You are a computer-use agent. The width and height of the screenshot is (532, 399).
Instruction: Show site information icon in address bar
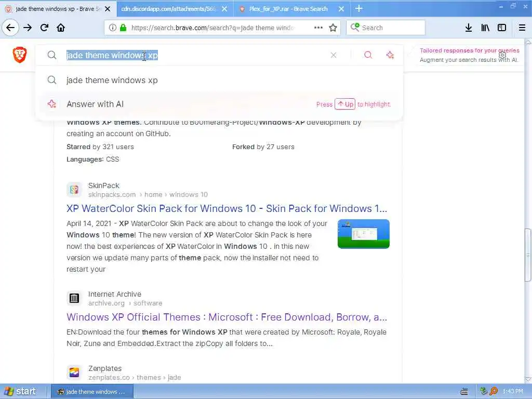click(x=113, y=28)
